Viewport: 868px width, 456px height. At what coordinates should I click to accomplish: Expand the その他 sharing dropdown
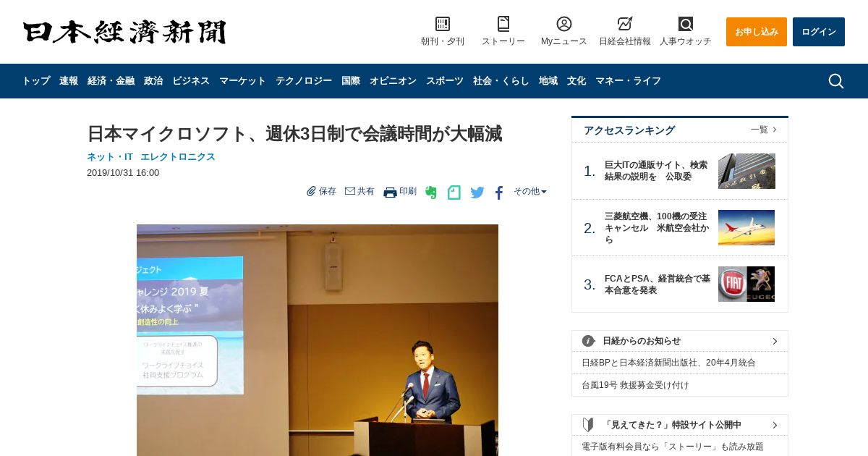click(530, 191)
